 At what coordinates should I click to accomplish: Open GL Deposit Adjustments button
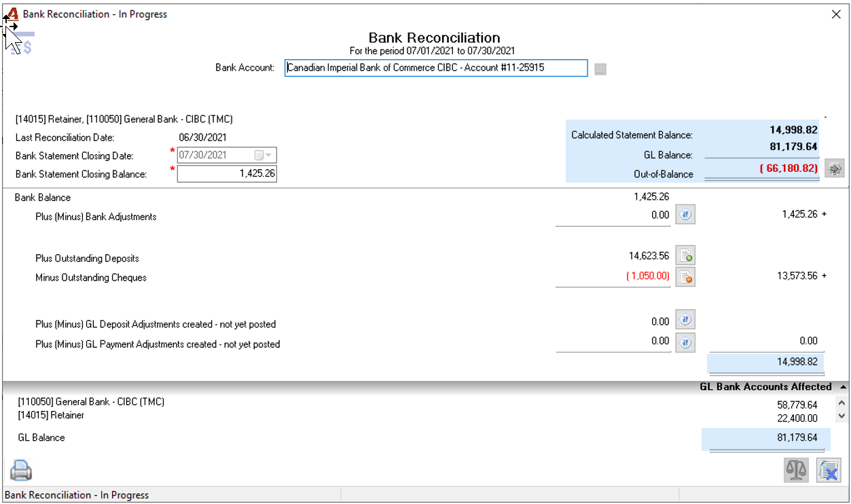685,320
